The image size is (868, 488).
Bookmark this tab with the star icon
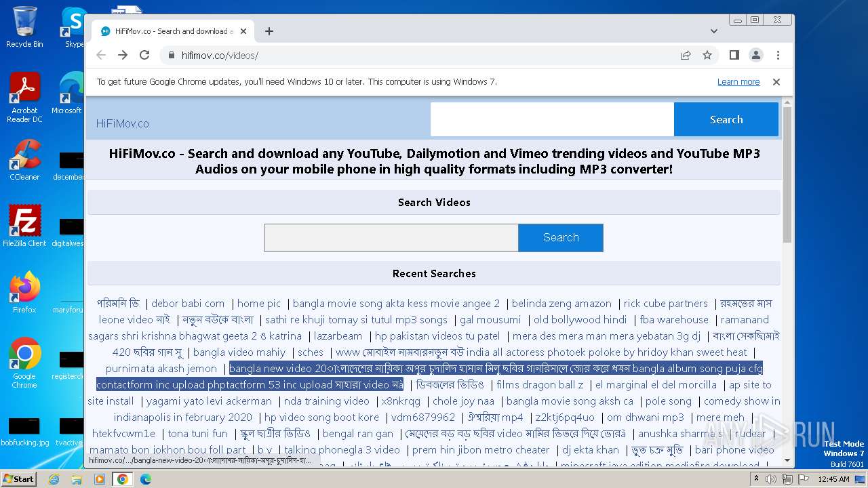click(707, 56)
